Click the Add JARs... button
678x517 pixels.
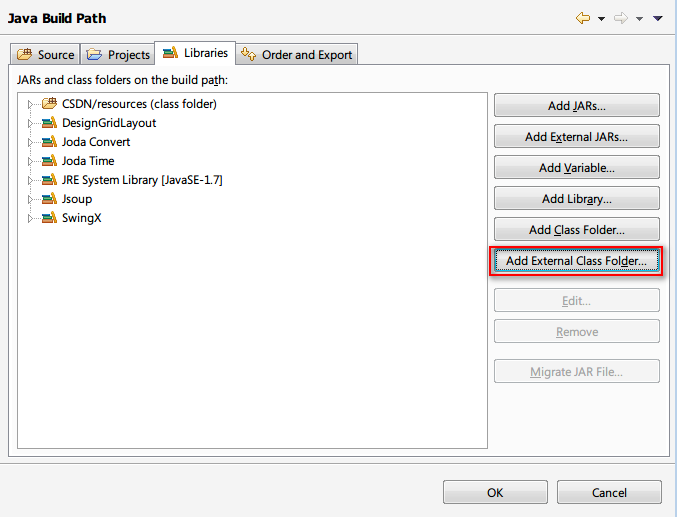click(577, 105)
